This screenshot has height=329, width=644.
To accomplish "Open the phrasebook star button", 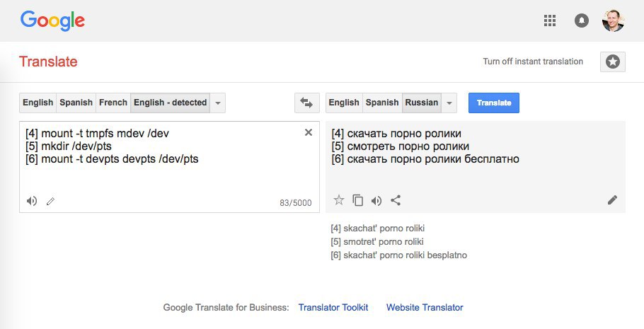I will [612, 62].
